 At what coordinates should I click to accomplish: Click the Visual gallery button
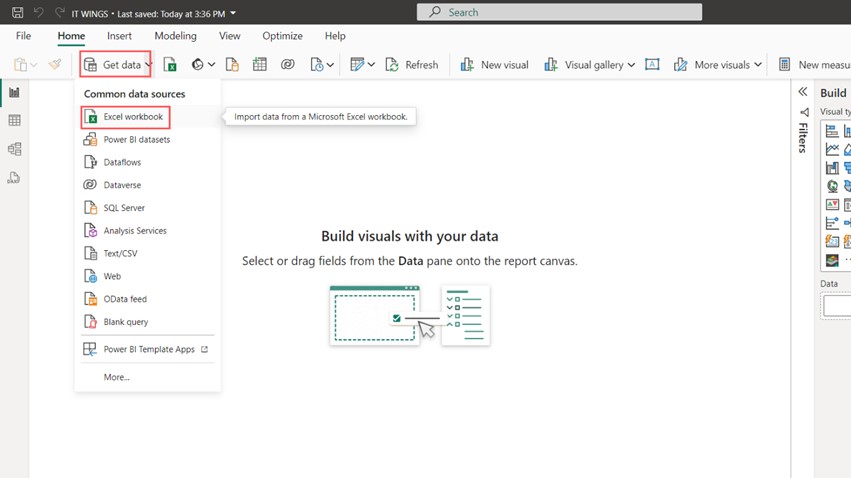pos(583,65)
